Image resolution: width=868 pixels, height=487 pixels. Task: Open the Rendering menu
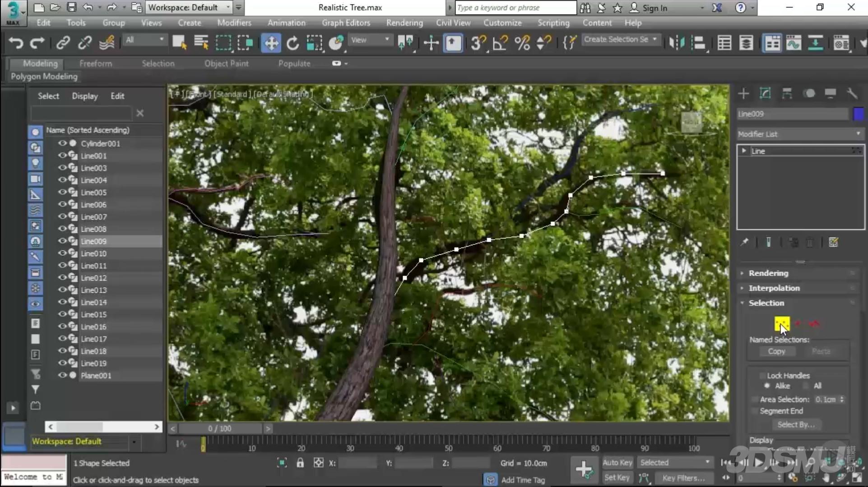404,23
